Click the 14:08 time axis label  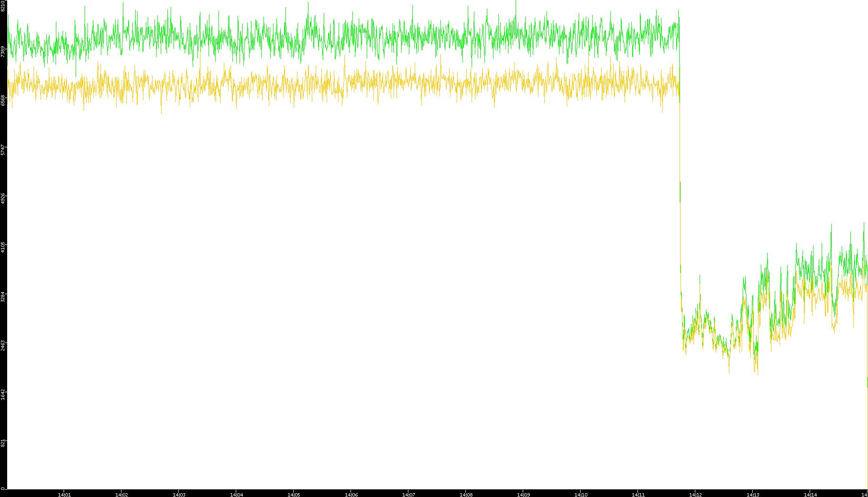[466, 494]
